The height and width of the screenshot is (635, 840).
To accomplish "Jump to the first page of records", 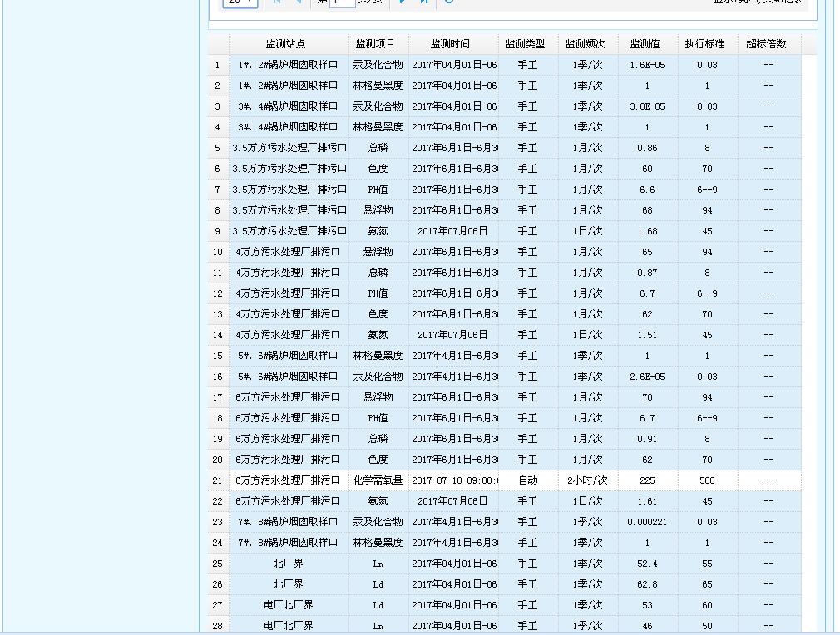I will 276,2.
